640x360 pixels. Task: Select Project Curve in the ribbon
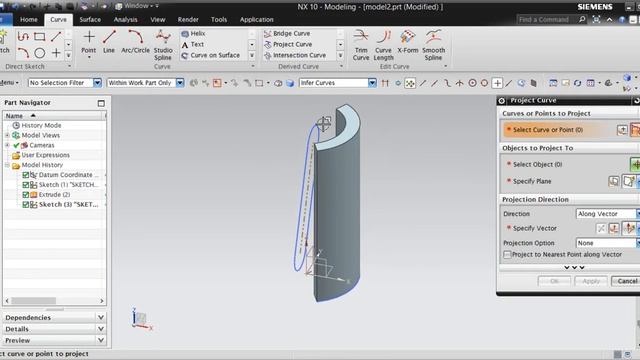(x=288, y=44)
